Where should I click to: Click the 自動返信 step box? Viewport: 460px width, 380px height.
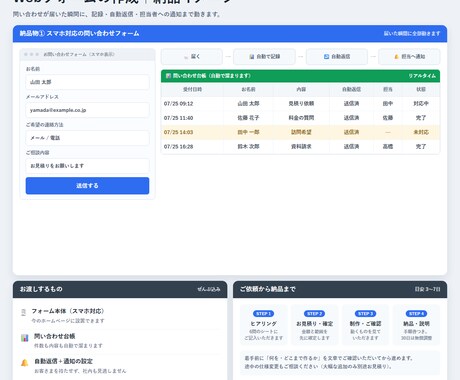click(x=337, y=57)
